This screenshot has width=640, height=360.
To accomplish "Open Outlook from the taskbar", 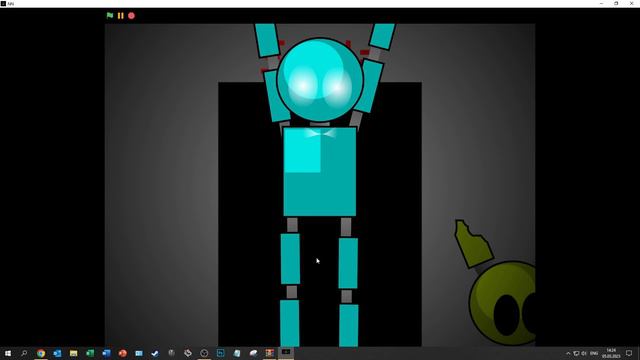I will [57, 353].
